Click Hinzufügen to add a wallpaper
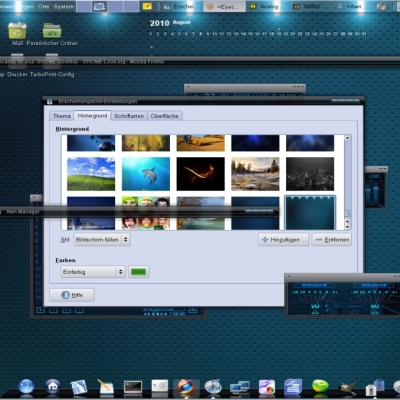Image resolution: width=400 pixels, height=400 pixels. tap(283, 240)
